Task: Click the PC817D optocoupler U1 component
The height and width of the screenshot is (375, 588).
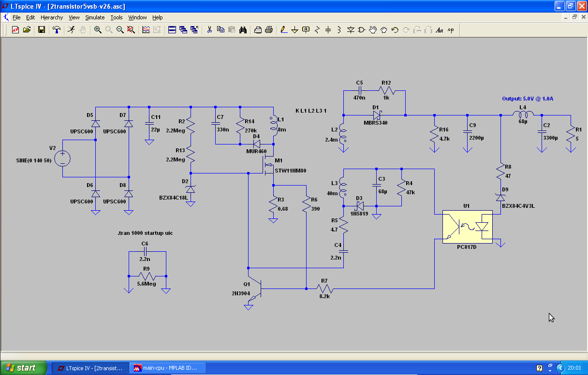Action: 467,227
